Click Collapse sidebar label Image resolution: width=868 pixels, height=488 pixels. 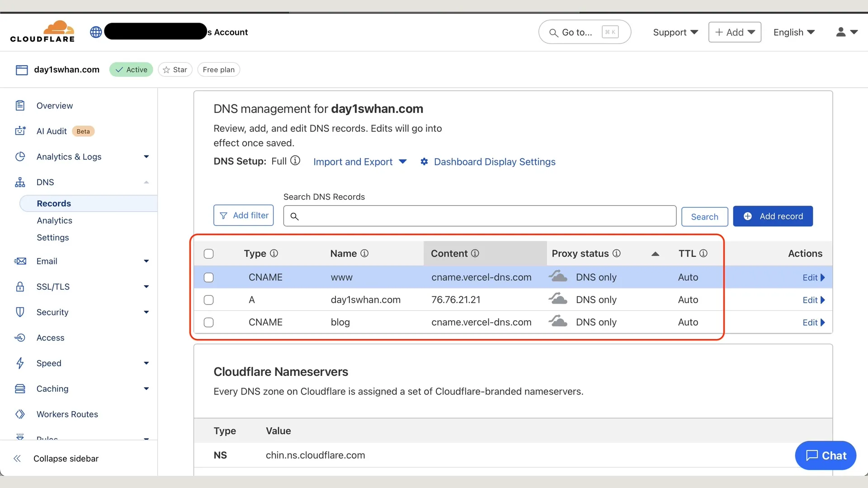[66, 459]
